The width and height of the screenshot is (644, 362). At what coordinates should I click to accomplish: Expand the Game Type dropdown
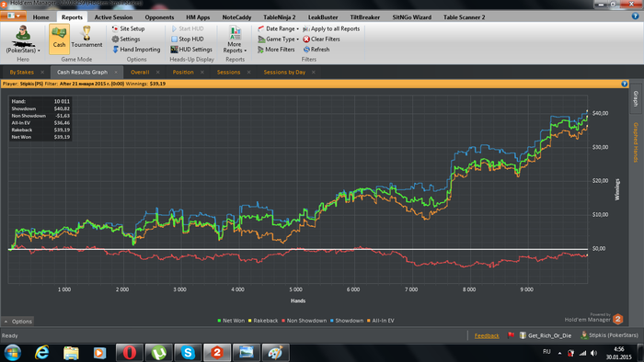click(278, 39)
